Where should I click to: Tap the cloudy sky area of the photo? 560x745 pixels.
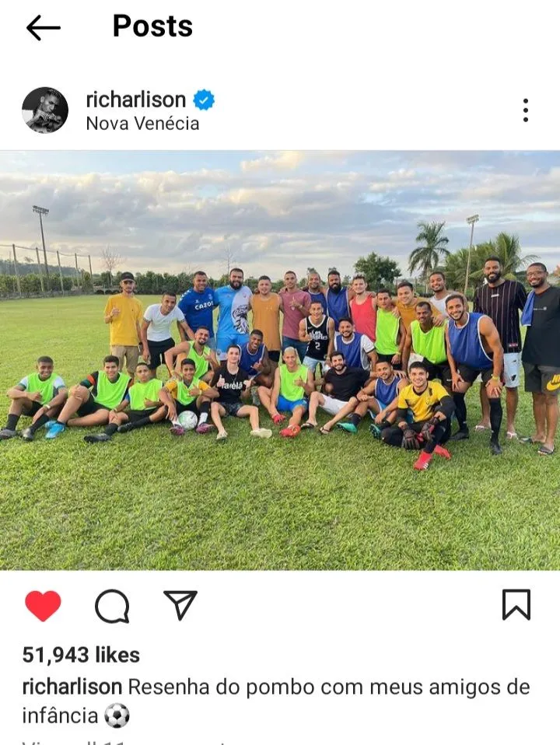280,205
